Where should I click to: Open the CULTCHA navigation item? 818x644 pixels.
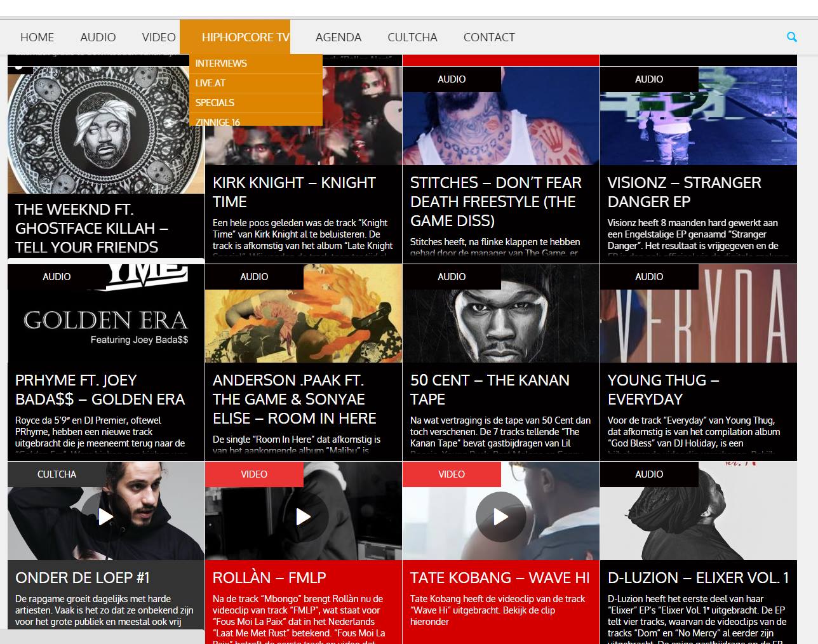tap(412, 37)
